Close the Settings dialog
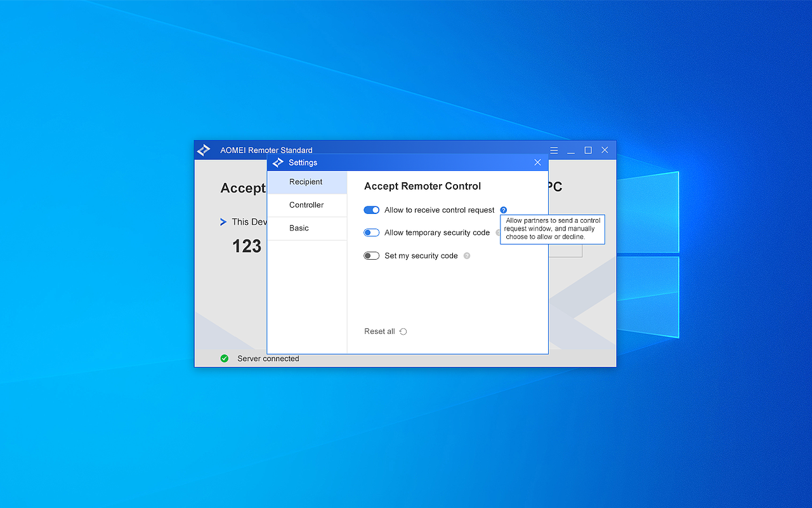Screen dimensions: 812x508 (x=538, y=163)
